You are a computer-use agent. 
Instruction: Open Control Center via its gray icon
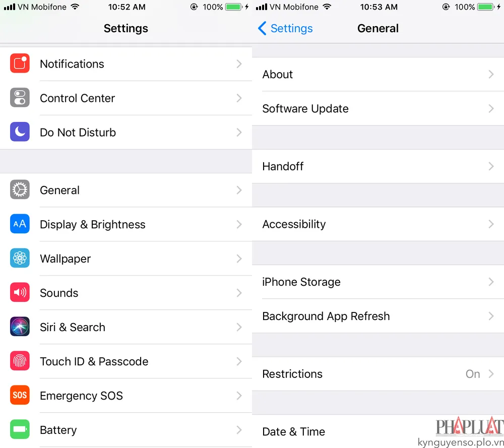point(20,98)
